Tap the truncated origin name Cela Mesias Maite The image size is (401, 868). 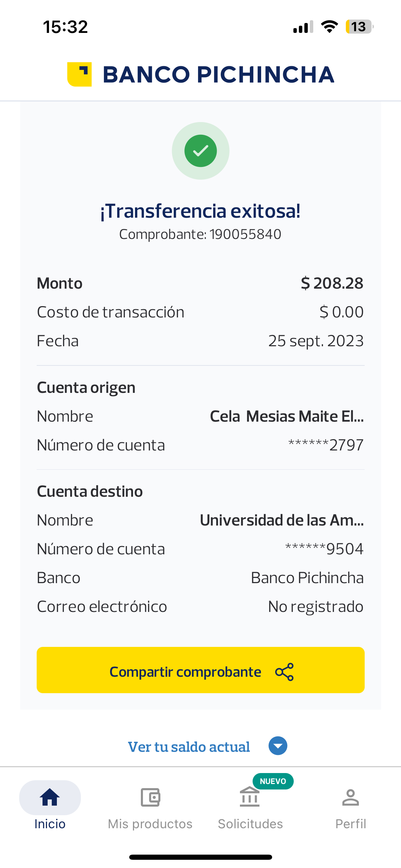(x=287, y=417)
